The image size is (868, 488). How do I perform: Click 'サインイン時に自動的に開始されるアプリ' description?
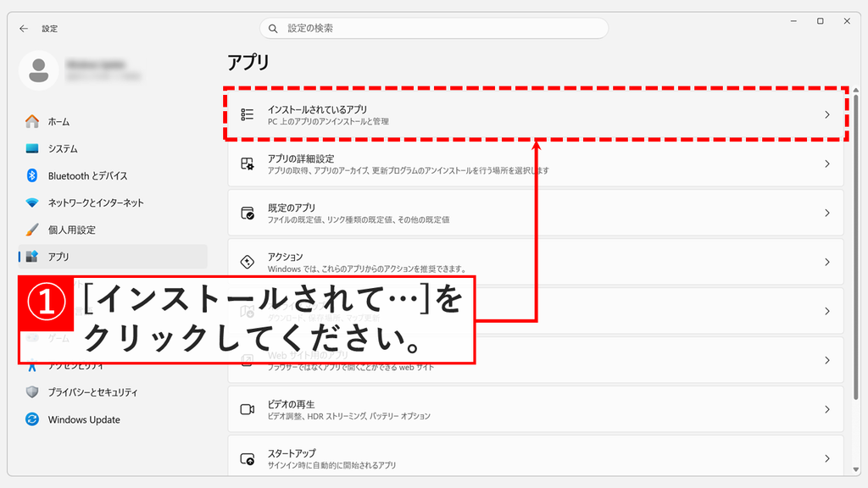[x=331, y=465]
